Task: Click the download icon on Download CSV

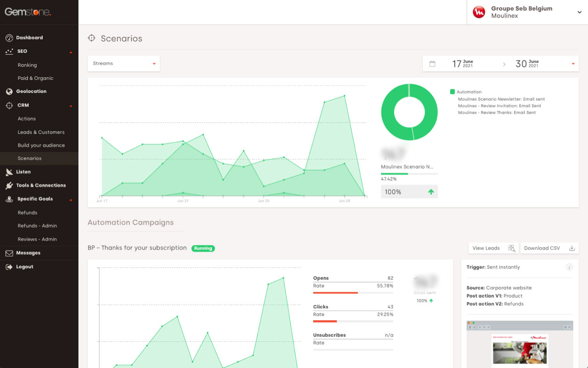Action: [x=572, y=248]
